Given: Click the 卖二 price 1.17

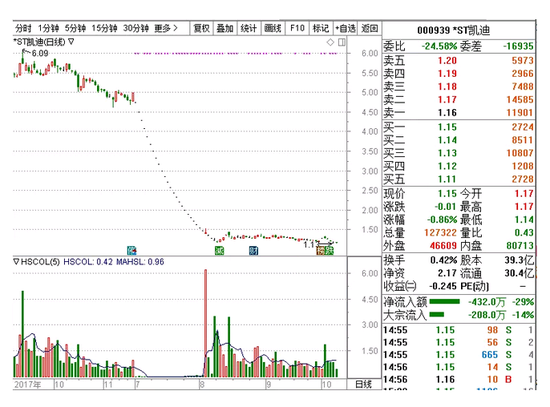Looking at the screenshot, I should pyautogui.click(x=447, y=99).
